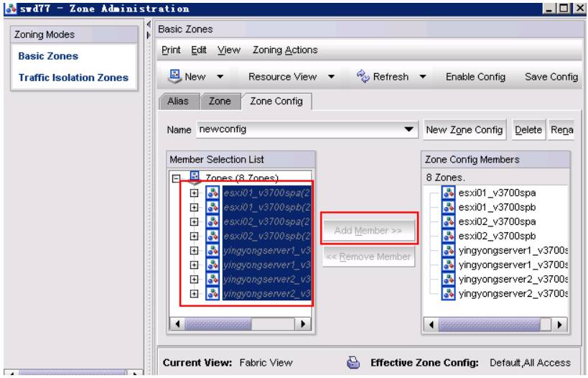Open the View menu

tap(229, 50)
